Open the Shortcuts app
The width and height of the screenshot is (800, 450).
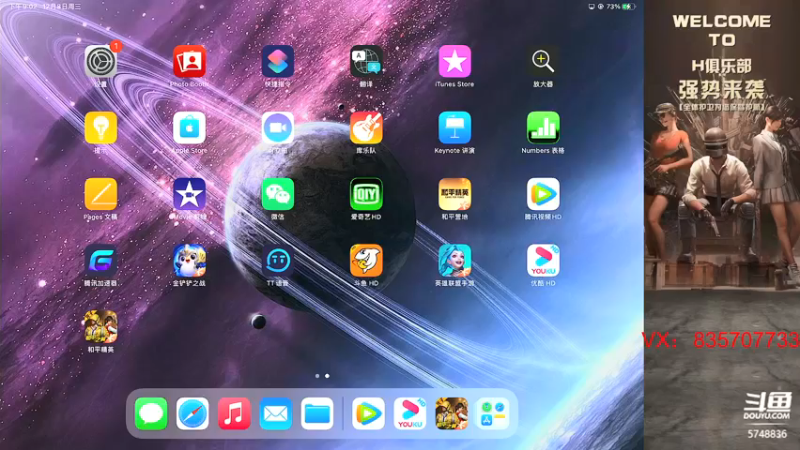[278, 61]
